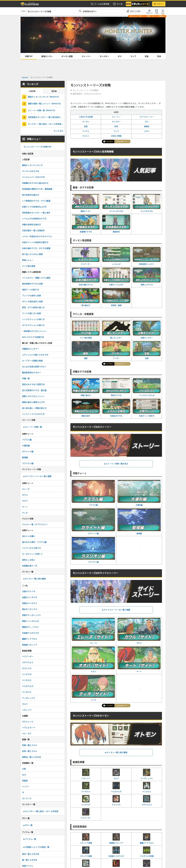Screen dimensions: 186x868
Task: Click the 紫毒姫リオレイア monster icon
Action: pos(116,837)
